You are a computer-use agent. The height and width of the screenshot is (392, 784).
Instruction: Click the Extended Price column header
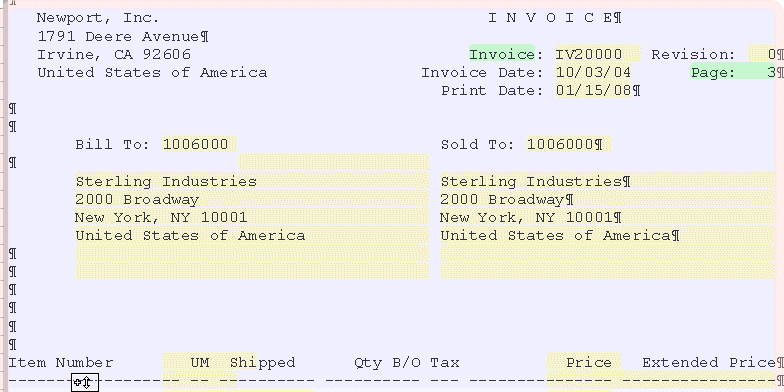pos(708,362)
